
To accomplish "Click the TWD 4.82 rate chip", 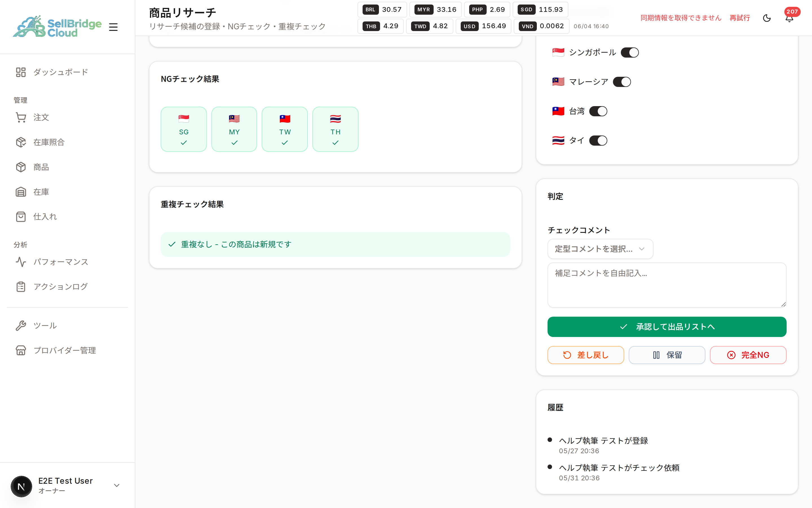I will coord(430,26).
